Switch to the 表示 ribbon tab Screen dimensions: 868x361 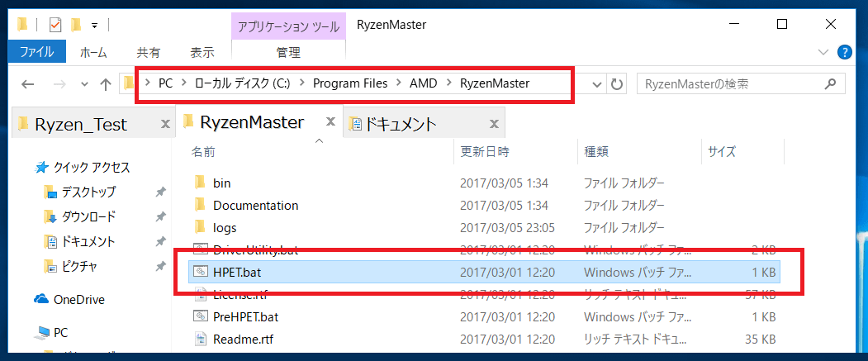click(202, 53)
